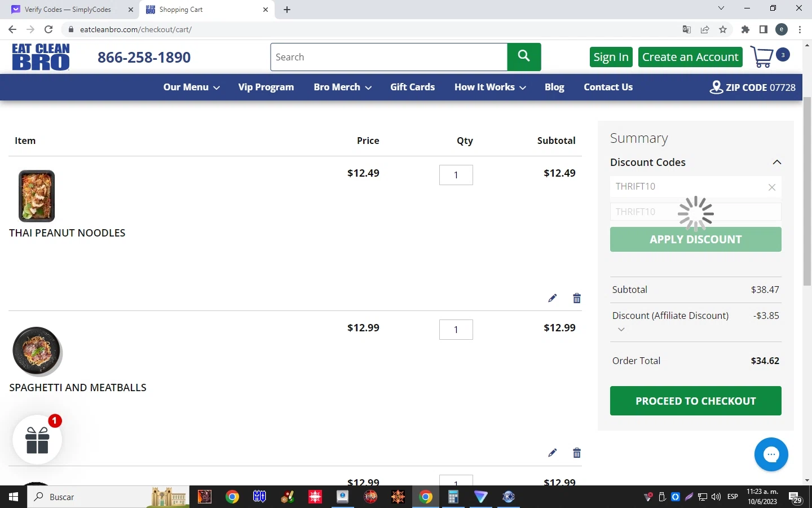Open Thai Peanut Noodles product link
Image resolution: width=812 pixels, height=508 pixels.
pos(67,233)
